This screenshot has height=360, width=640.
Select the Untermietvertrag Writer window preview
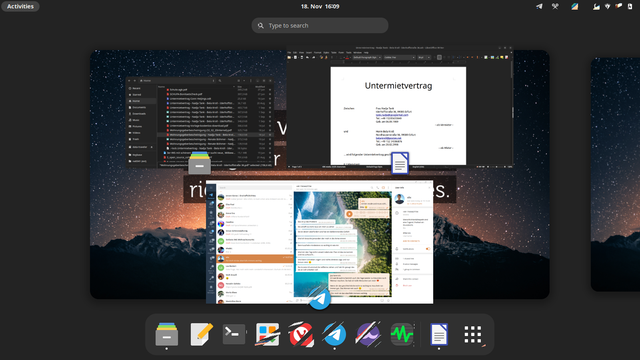tap(400, 107)
